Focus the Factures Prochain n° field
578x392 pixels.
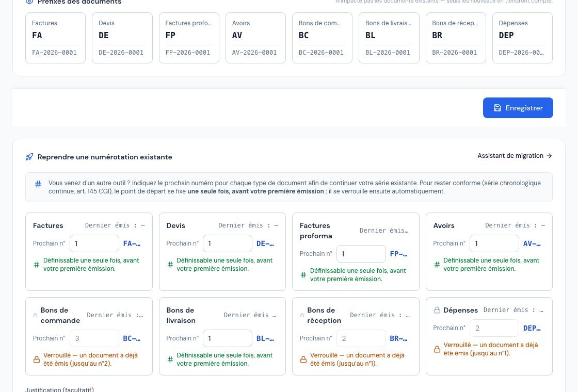[x=94, y=243]
